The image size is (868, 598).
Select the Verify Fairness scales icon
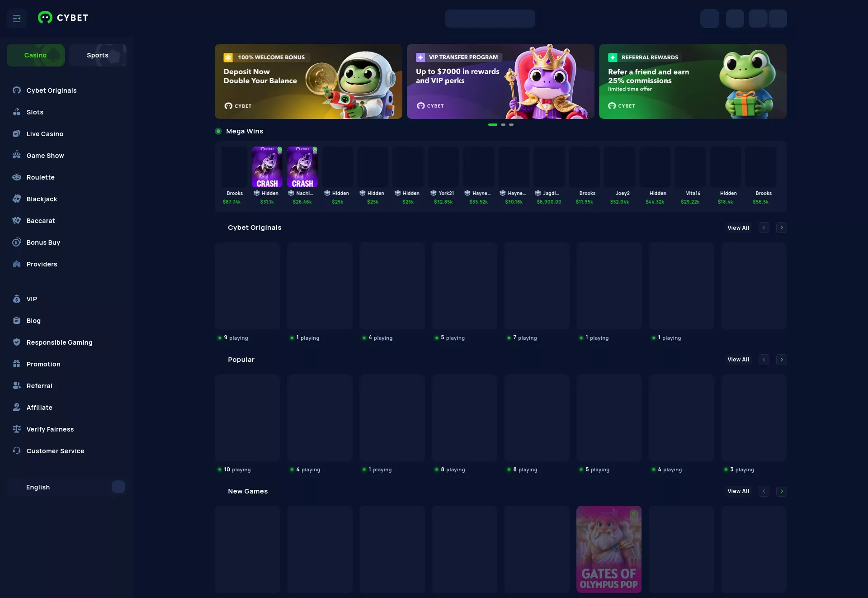(x=17, y=429)
